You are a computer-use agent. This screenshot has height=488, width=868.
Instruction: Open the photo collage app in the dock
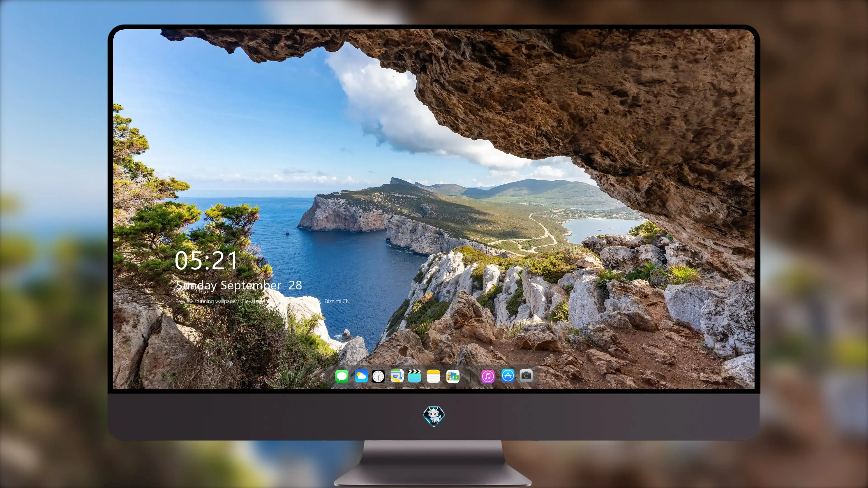[x=453, y=376]
